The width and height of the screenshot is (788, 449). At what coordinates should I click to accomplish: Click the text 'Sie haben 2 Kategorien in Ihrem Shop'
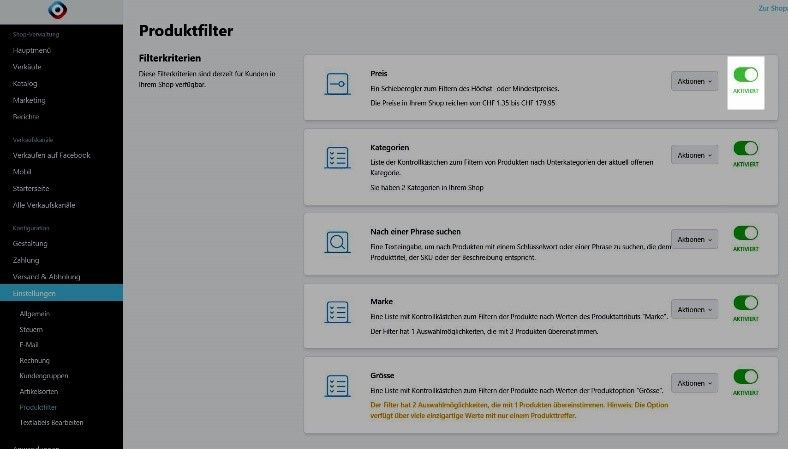(x=427, y=188)
